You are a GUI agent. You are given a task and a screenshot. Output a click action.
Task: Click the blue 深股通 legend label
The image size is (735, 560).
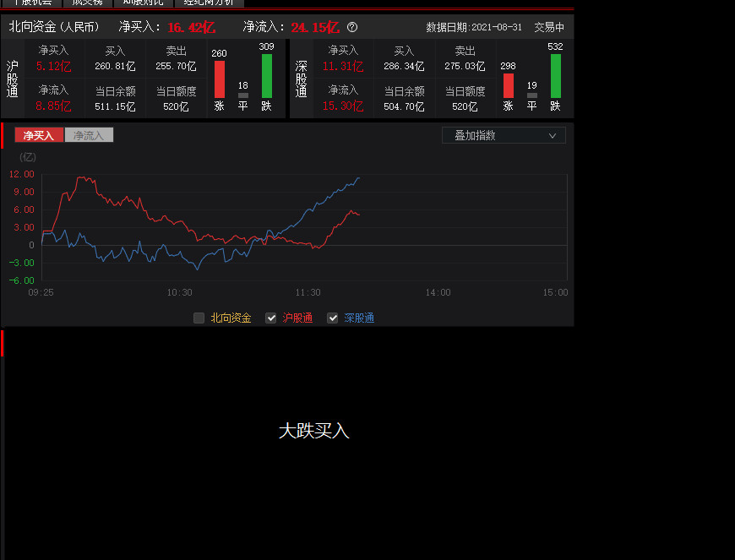point(359,318)
